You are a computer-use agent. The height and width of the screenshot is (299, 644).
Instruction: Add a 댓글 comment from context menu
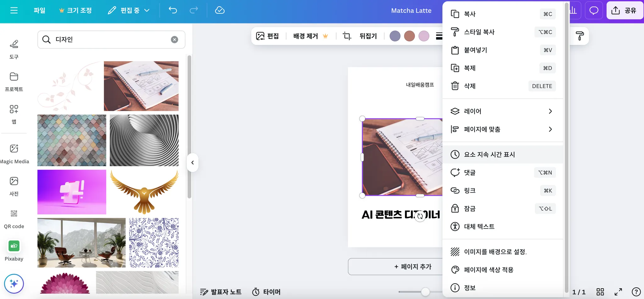(502, 172)
